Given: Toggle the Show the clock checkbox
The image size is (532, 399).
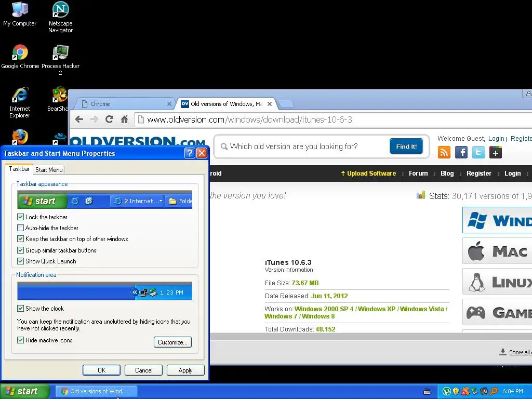Looking at the screenshot, I should 20,309.
